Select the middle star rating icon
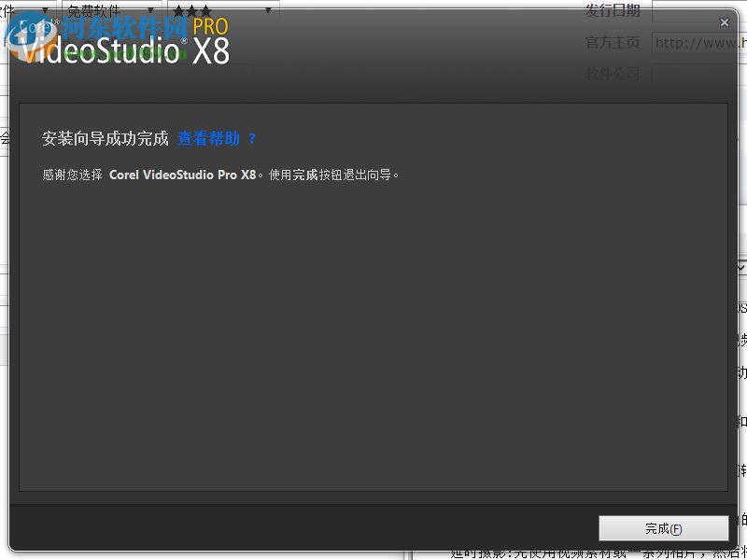 (x=193, y=10)
